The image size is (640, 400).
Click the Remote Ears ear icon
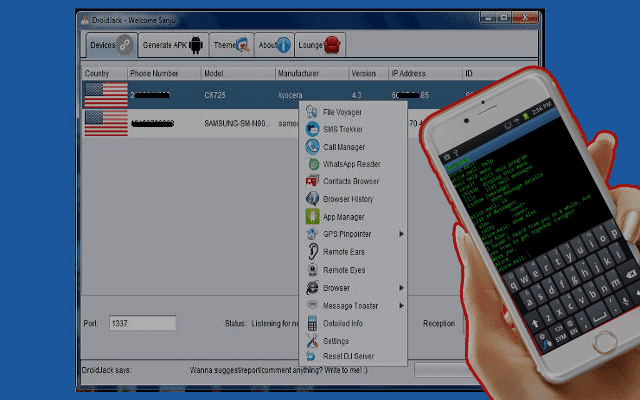pyautogui.click(x=313, y=251)
